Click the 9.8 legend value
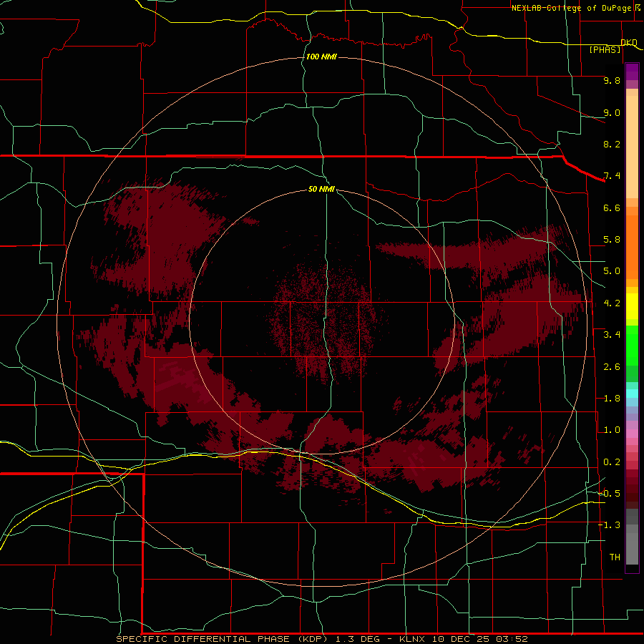 pos(612,80)
